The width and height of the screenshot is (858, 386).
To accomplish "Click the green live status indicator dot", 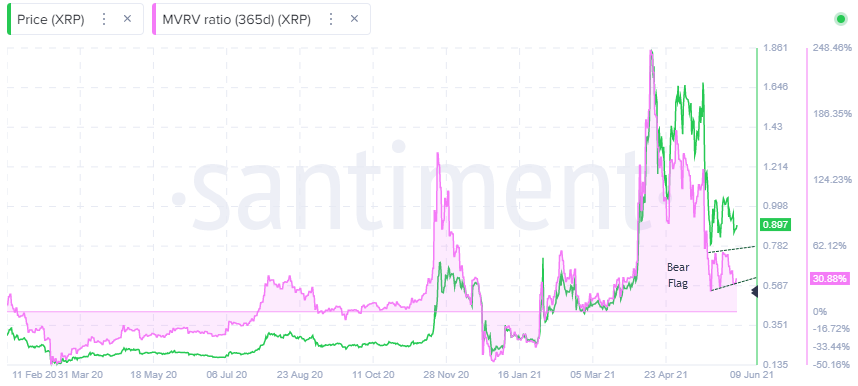I will click(840, 19).
